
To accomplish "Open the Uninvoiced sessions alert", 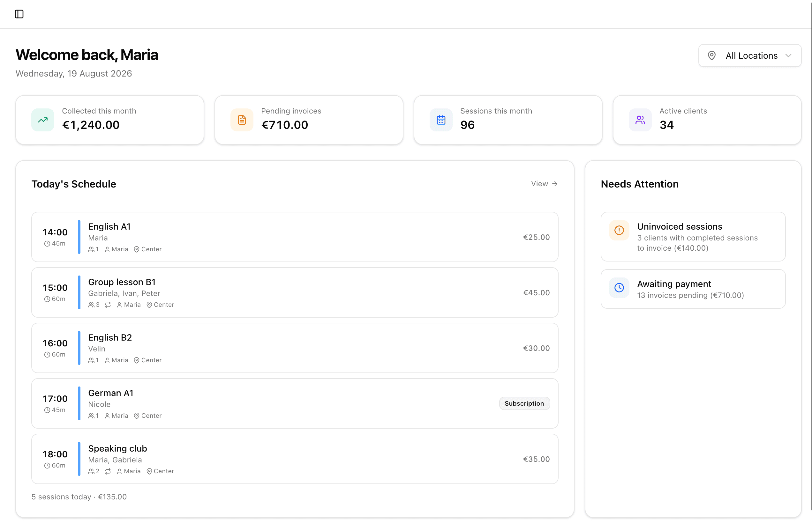I will (x=693, y=237).
